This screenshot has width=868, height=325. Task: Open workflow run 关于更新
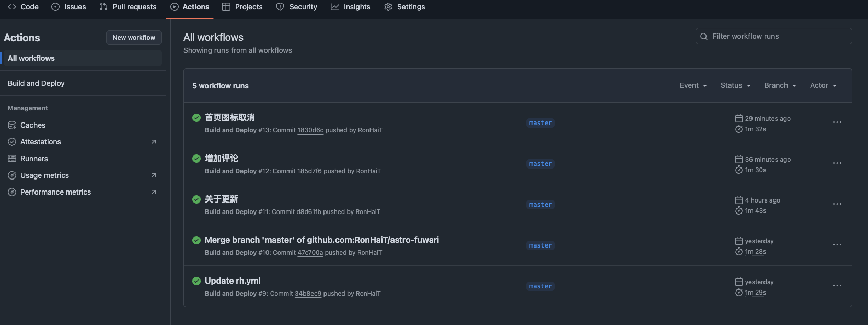(x=222, y=199)
